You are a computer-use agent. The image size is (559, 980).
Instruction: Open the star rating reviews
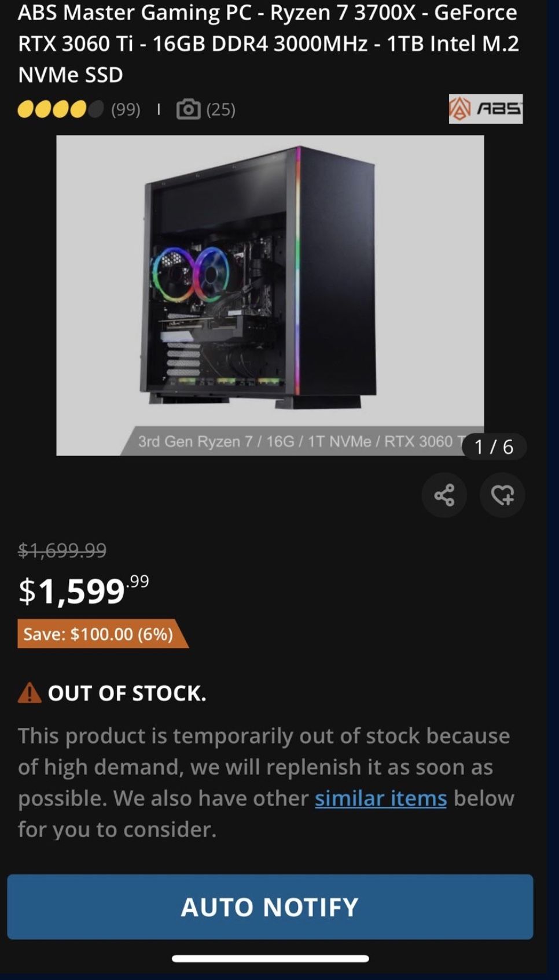[61, 109]
